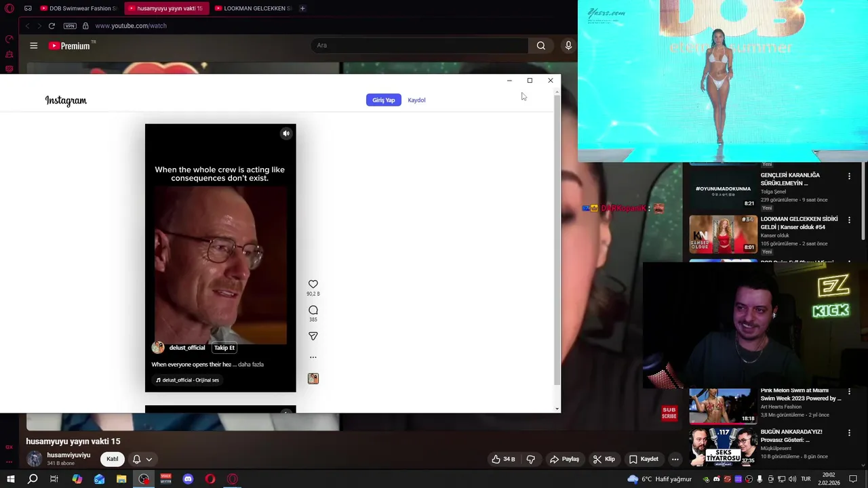868x488 pixels.
Task: Share the Instagram reel via paper plane icon
Action: [313, 336]
